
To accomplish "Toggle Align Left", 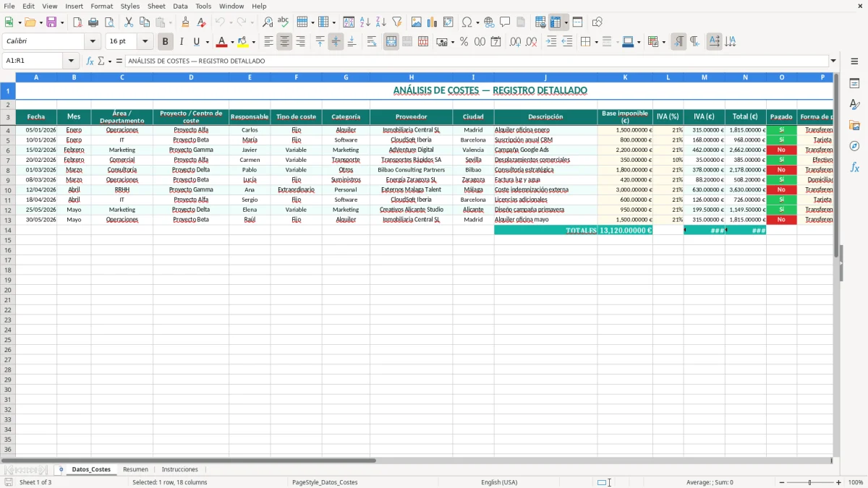I will (x=268, y=42).
